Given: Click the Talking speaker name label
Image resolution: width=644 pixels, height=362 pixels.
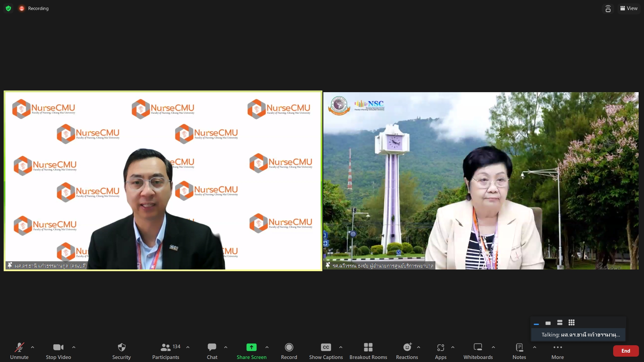Looking at the screenshot, I should pos(581,335).
